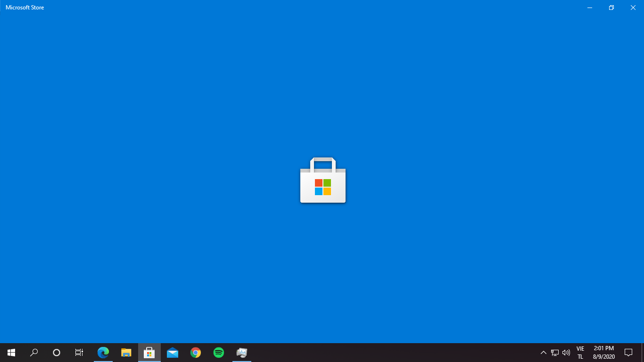644x362 pixels.
Task: Open the Start menu
Action: pos(10,352)
